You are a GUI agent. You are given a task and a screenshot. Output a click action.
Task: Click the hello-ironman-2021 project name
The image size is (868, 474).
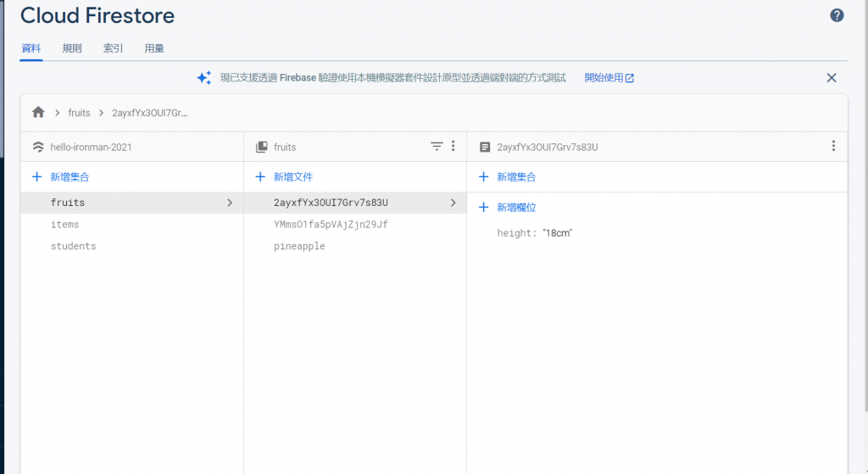[x=91, y=148]
